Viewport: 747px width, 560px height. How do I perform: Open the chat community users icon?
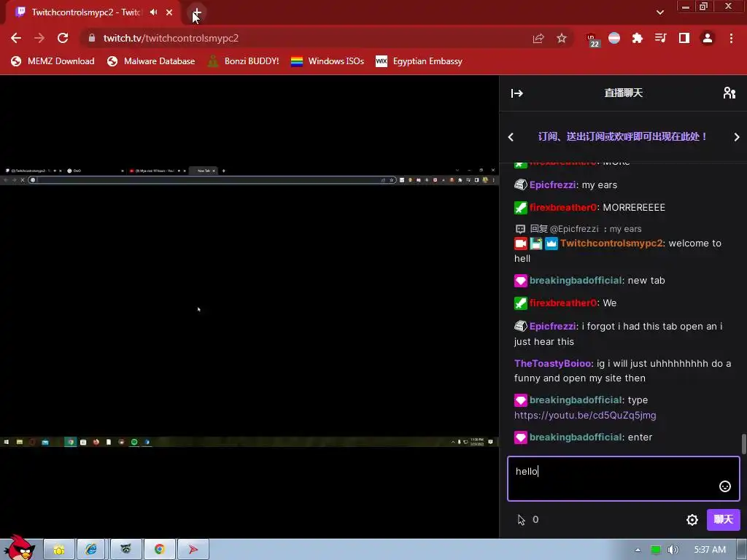point(729,93)
